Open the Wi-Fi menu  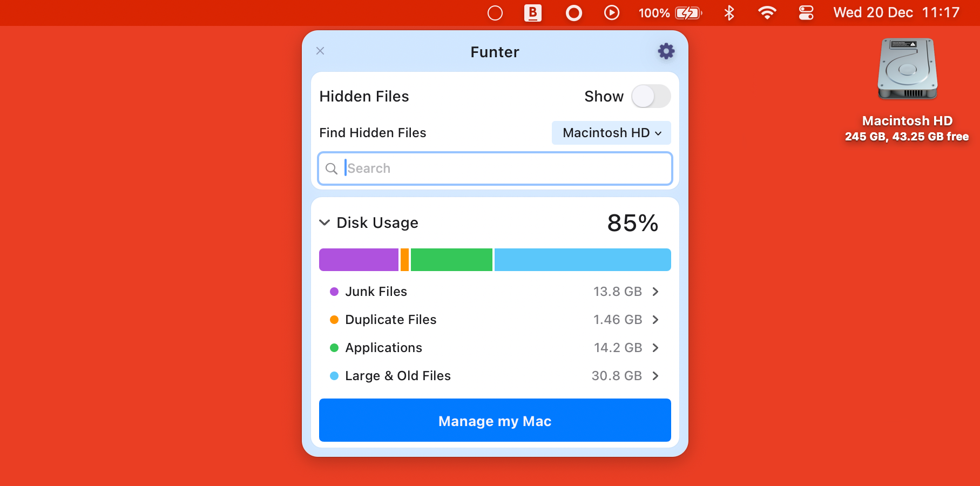pos(767,12)
